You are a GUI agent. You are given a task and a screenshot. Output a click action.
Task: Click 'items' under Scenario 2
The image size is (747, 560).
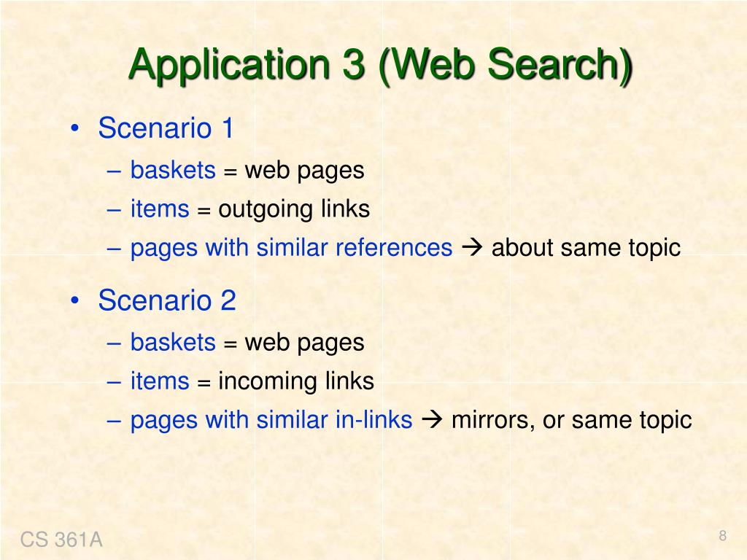click(160, 381)
